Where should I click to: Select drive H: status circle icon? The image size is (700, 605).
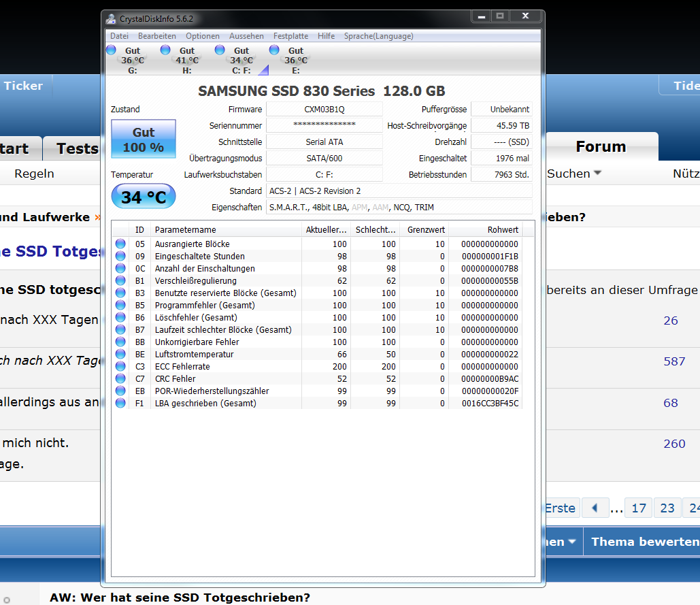tap(165, 50)
